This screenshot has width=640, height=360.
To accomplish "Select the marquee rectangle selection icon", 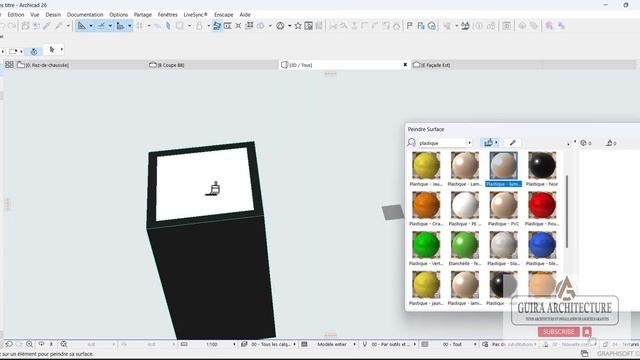I will (x=13, y=51).
